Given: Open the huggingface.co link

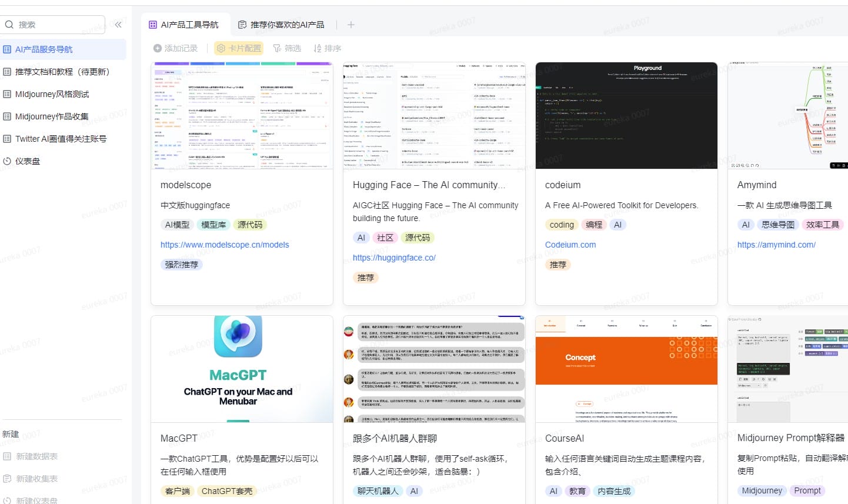Looking at the screenshot, I should [x=394, y=258].
